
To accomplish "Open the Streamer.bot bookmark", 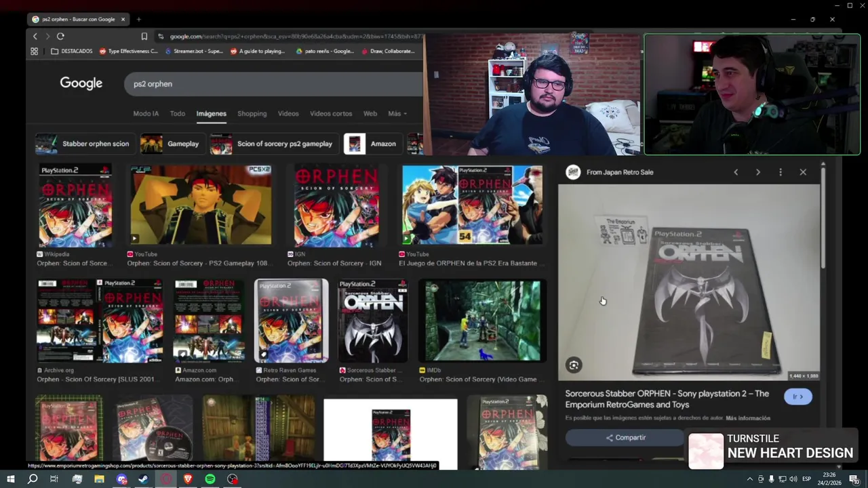I will click(x=193, y=51).
